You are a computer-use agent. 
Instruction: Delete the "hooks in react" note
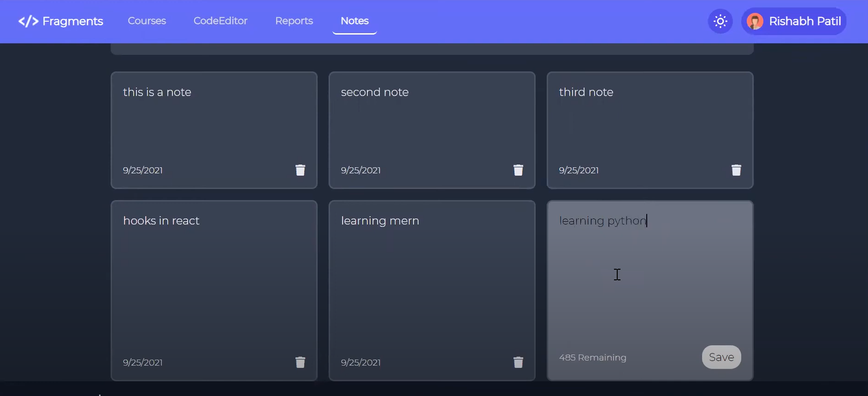click(x=300, y=362)
